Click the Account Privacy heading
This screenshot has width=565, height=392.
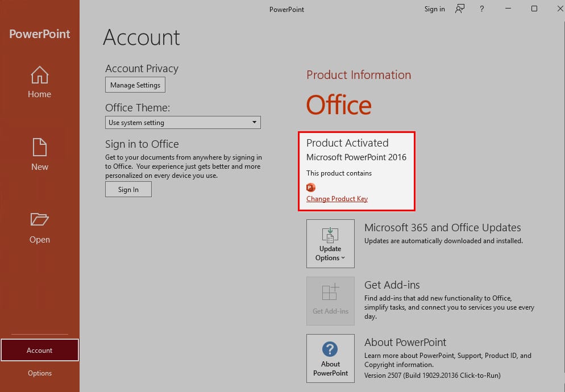[142, 68]
